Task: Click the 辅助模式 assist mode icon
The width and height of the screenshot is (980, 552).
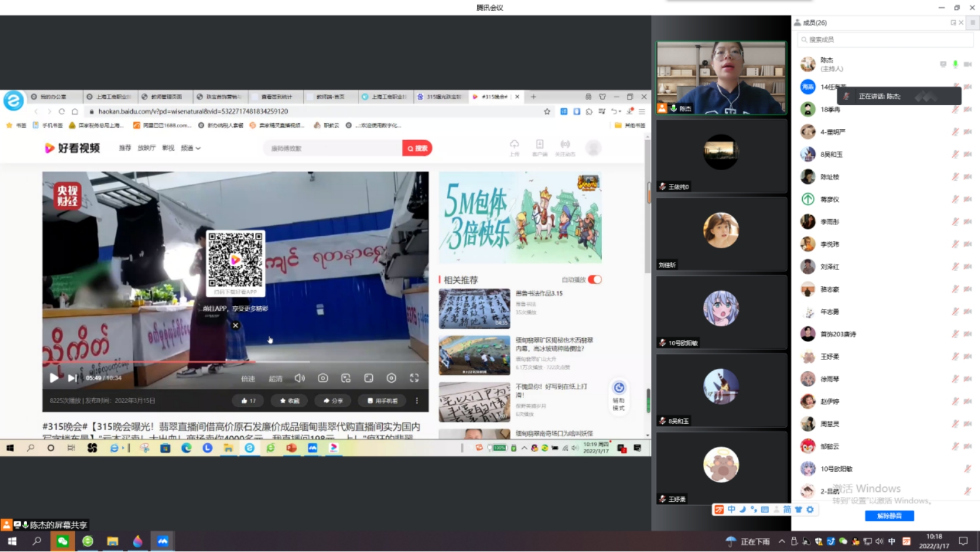Action: click(618, 395)
